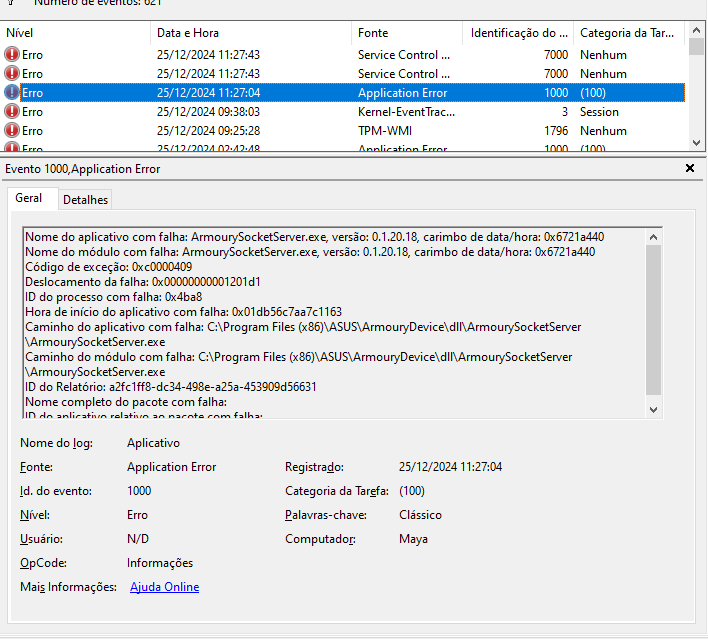Click the Fonte column header
Image resolution: width=708 pixels, height=639 pixels.
click(x=408, y=33)
